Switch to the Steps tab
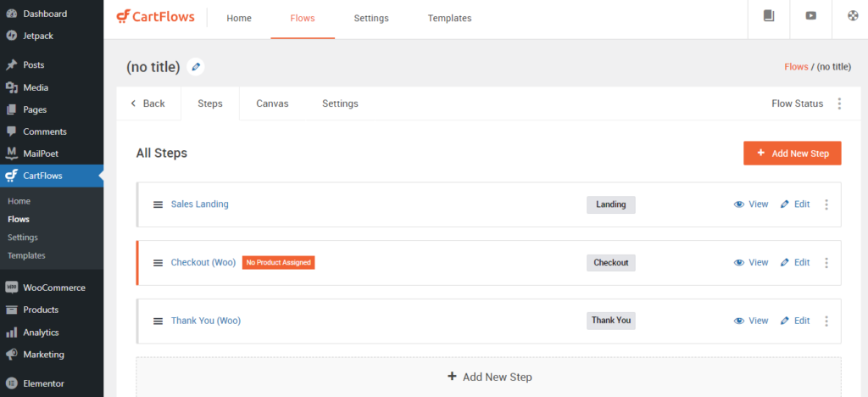 [210, 103]
